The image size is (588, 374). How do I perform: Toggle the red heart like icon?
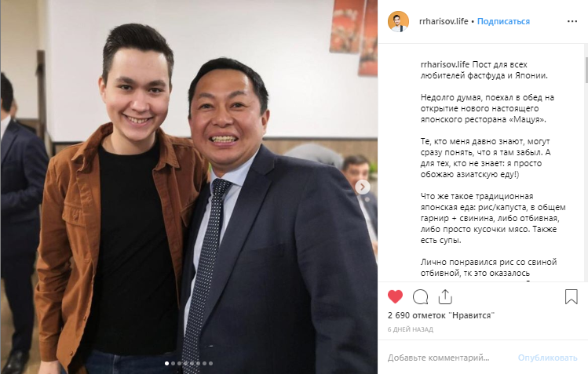point(395,296)
